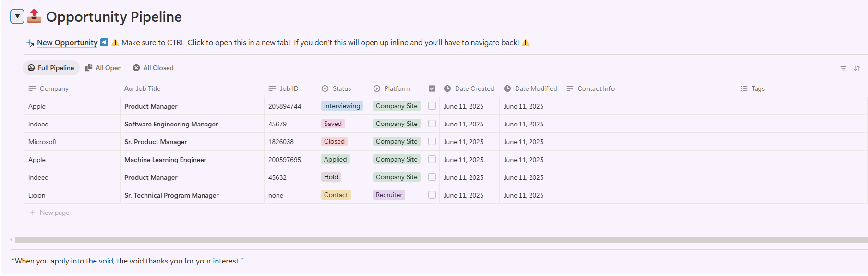Toggle the checkbox in the Apple Product Manager row
This screenshot has width=868, height=276.
(432, 106)
